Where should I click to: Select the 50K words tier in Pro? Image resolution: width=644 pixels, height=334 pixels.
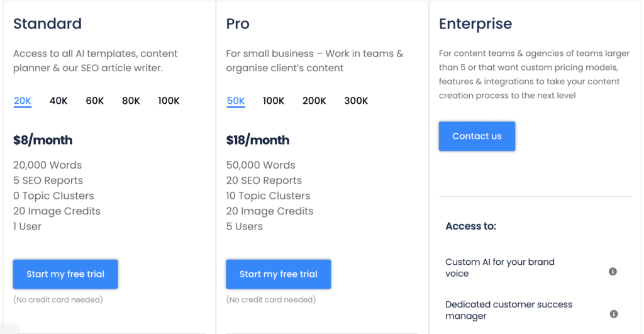[x=236, y=101]
